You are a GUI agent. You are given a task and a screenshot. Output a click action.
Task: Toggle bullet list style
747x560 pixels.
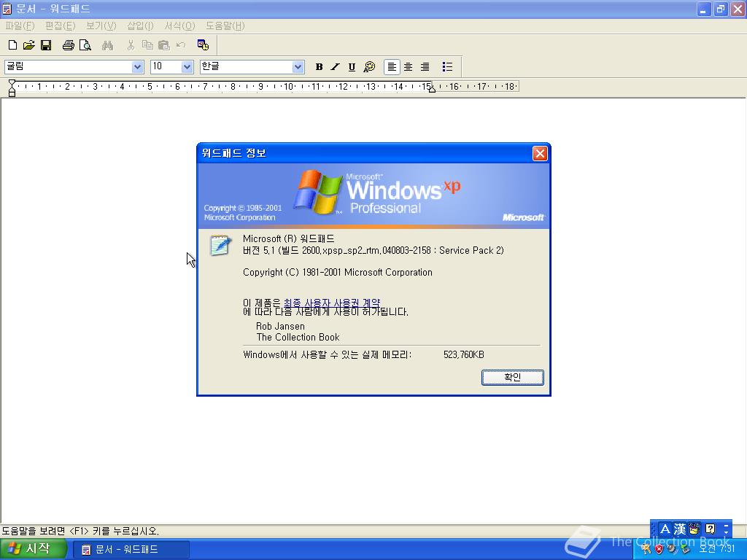(447, 67)
